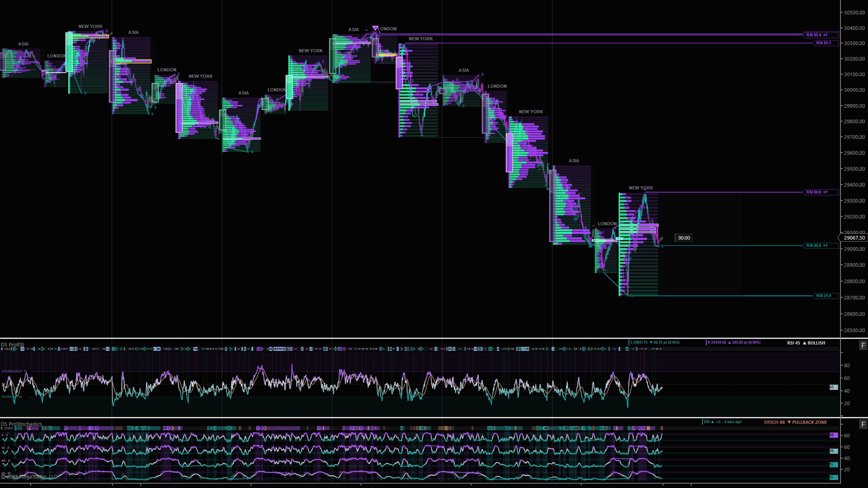The image size is (868, 488).
Task: Click the R HEAT strip label
Action: [6, 349]
